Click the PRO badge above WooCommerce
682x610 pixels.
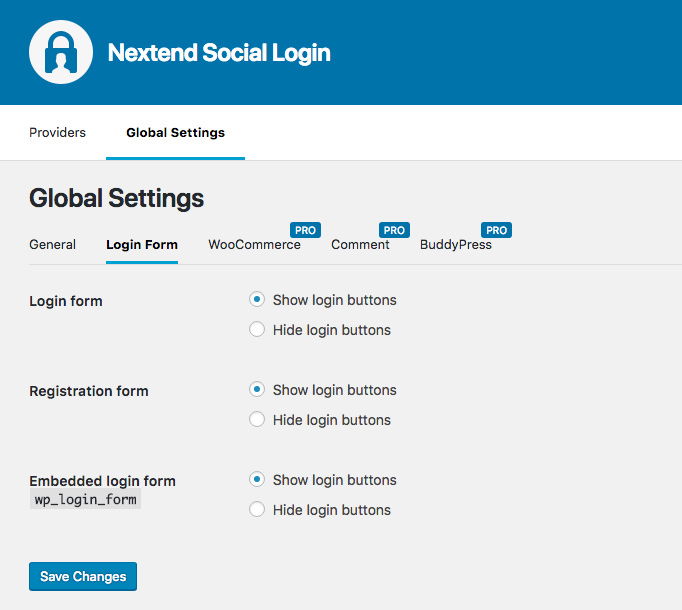pyautogui.click(x=305, y=230)
